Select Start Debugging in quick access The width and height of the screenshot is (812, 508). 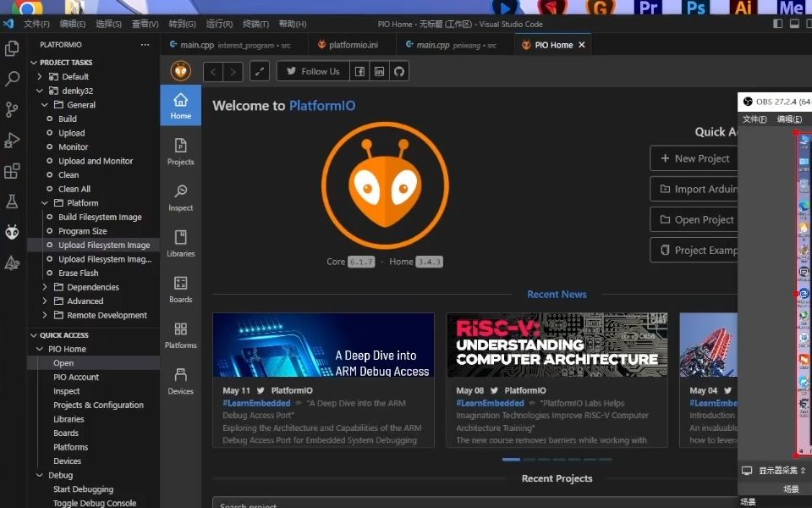(84, 489)
